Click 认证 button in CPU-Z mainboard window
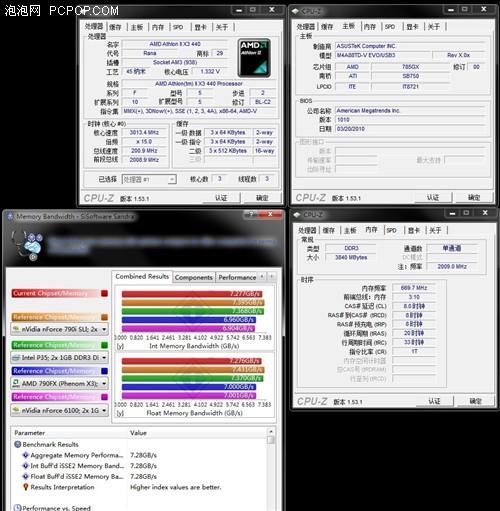 [433, 198]
